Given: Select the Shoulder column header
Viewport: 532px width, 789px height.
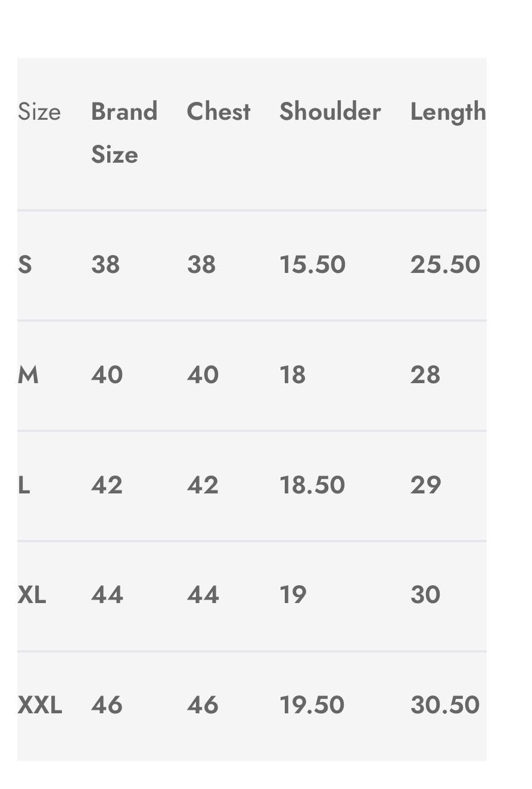Looking at the screenshot, I should pos(329,112).
